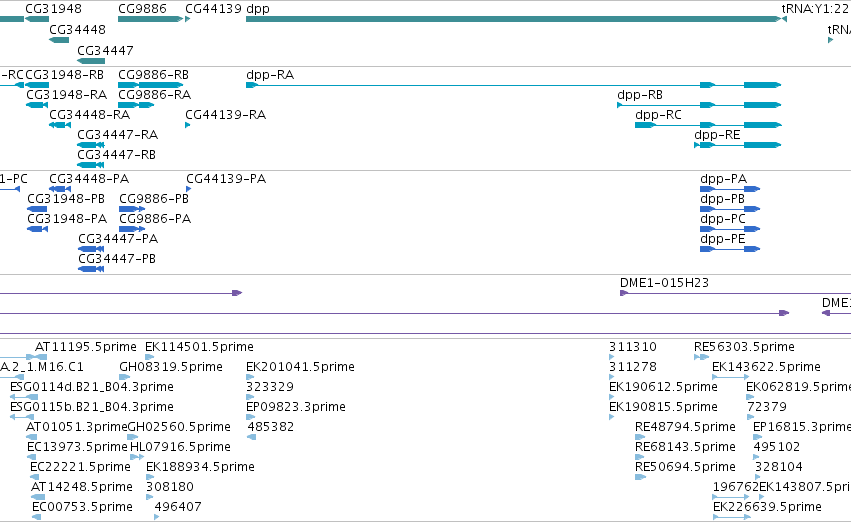Select EST EK226639.5prime
The image size is (851, 522).
point(732,518)
